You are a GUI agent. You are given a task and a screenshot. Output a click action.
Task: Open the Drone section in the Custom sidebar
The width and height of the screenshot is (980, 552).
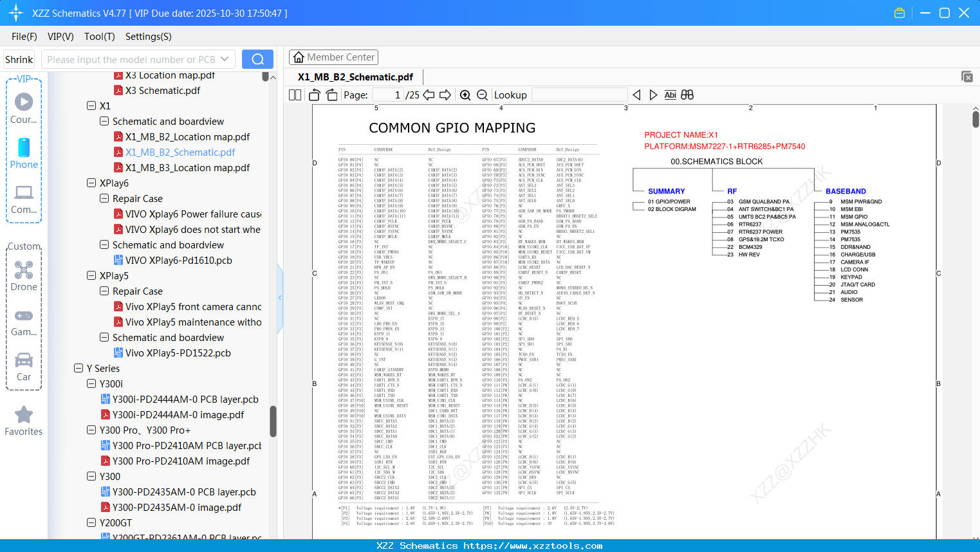coord(24,273)
